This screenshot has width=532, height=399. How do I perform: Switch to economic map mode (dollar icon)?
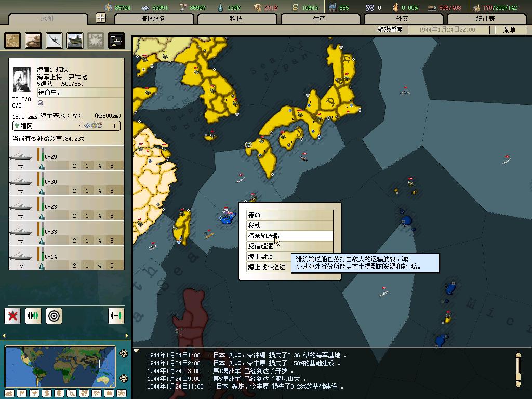[x=47, y=393]
